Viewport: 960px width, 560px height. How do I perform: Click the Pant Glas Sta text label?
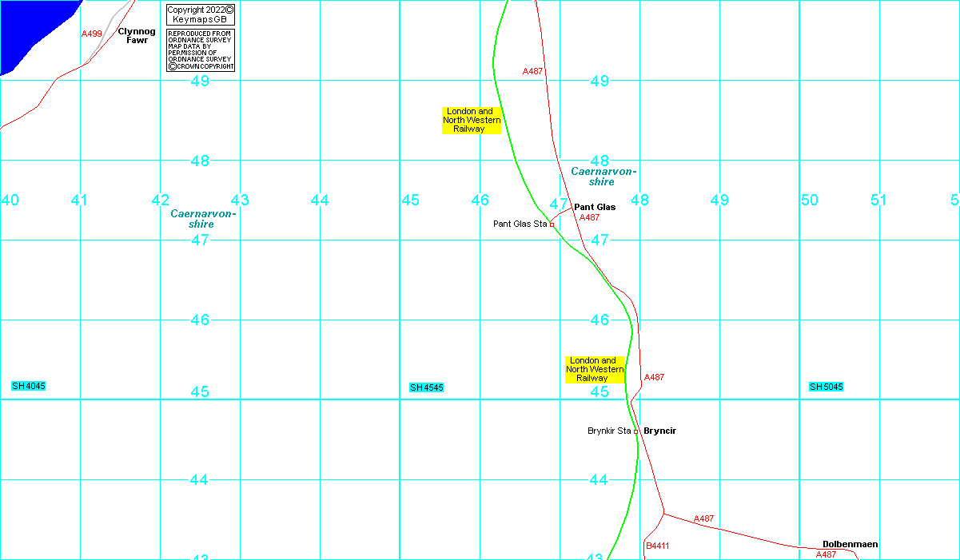[520, 224]
